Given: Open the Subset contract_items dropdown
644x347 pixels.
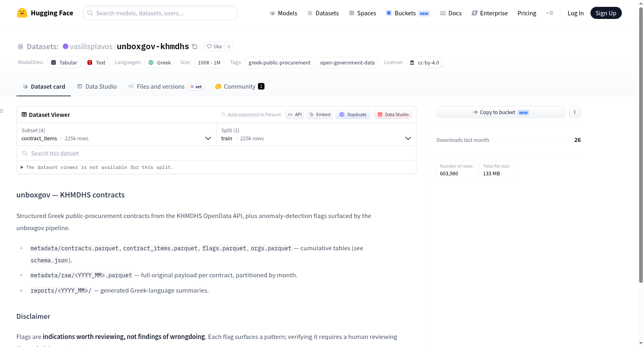Looking at the screenshot, I should tap(116, 134).
